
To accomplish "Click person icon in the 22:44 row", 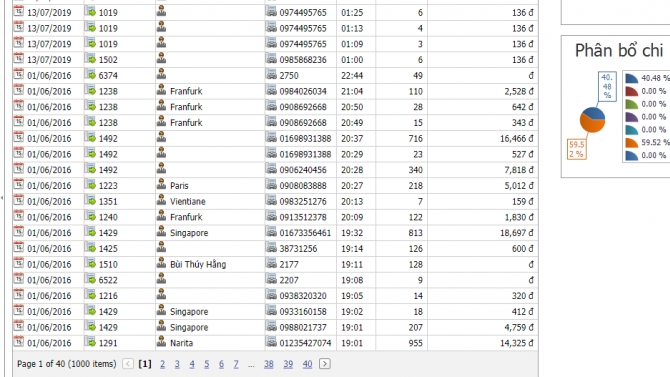I will 161,74.
